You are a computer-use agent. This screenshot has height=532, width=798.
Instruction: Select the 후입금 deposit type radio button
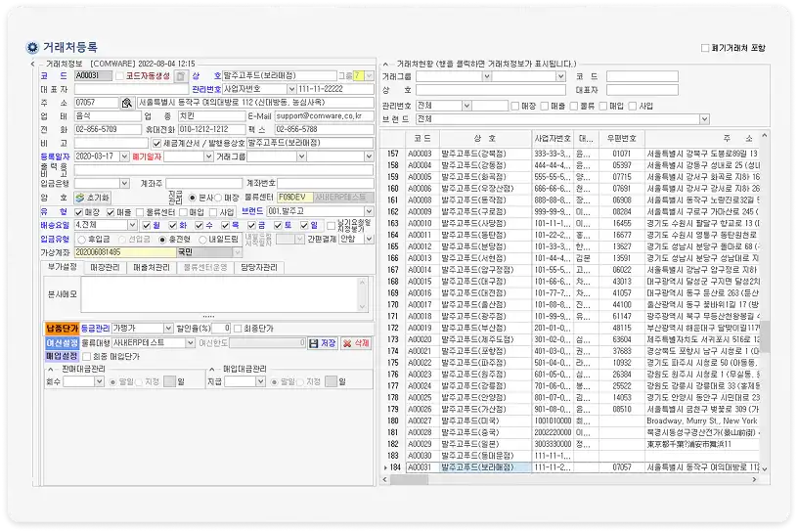click(81, 240)
